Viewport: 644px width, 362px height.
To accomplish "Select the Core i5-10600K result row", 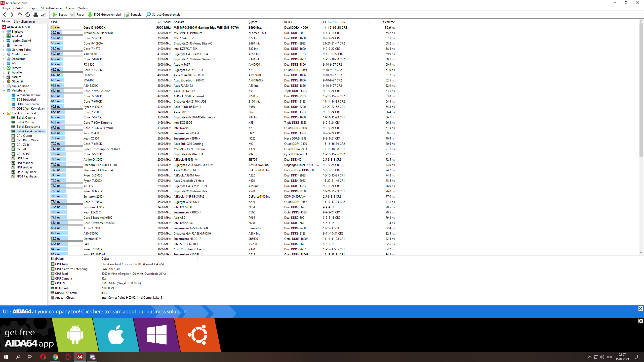I will [x=223, y=27].
